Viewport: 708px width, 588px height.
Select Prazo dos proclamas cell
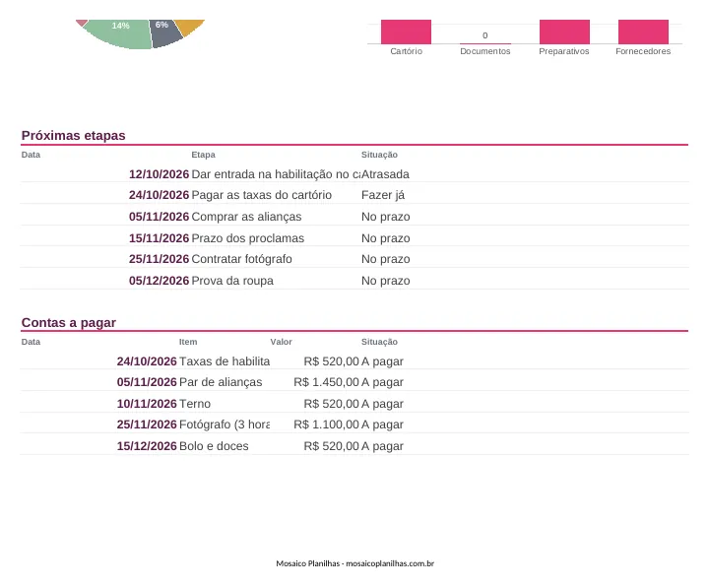point(248,238)
